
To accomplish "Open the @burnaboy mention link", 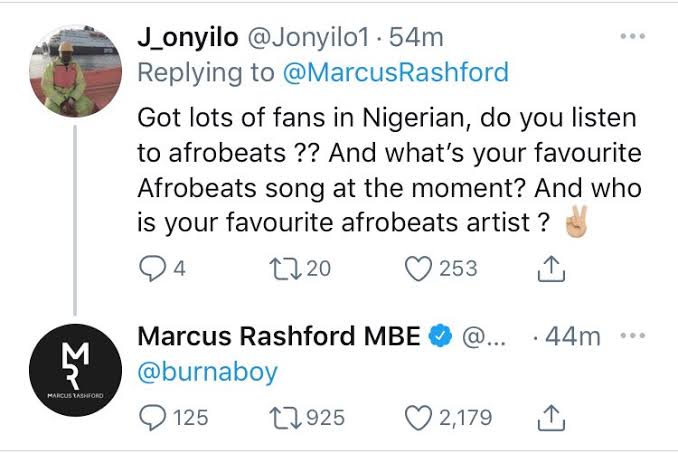I will point(207,372).
